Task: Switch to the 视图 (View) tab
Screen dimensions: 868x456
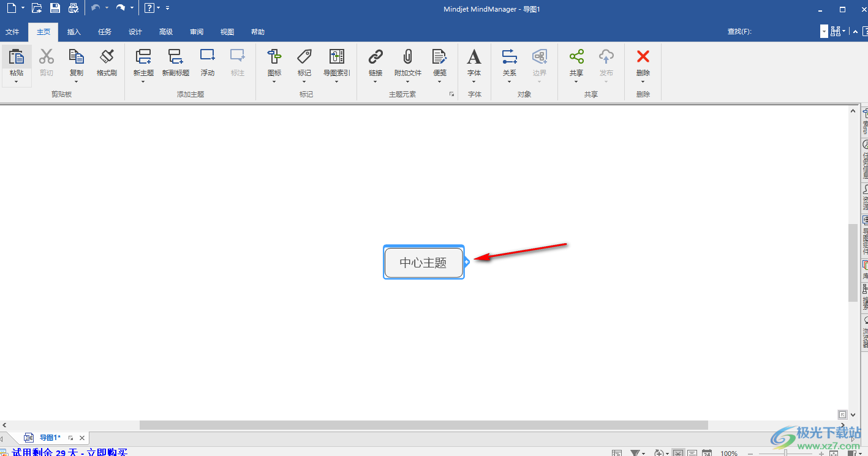Action: 227,32
